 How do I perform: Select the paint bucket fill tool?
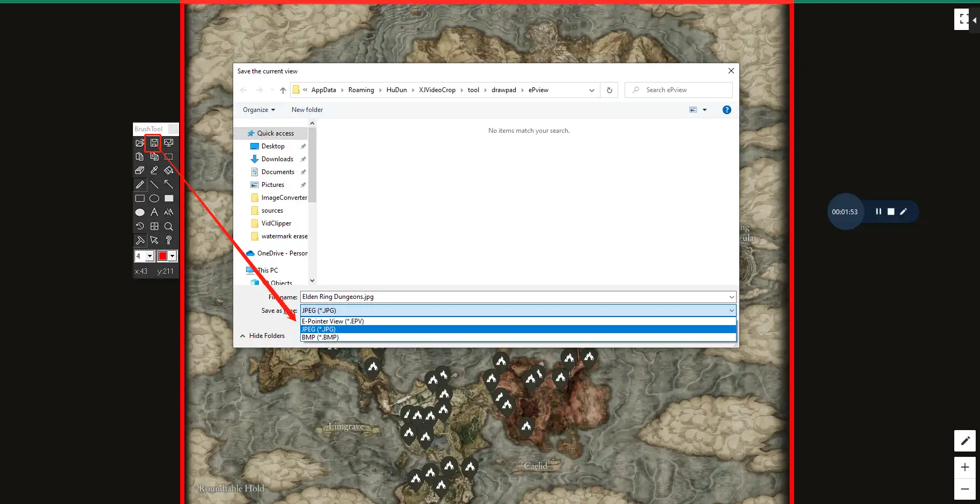point(169,170)
